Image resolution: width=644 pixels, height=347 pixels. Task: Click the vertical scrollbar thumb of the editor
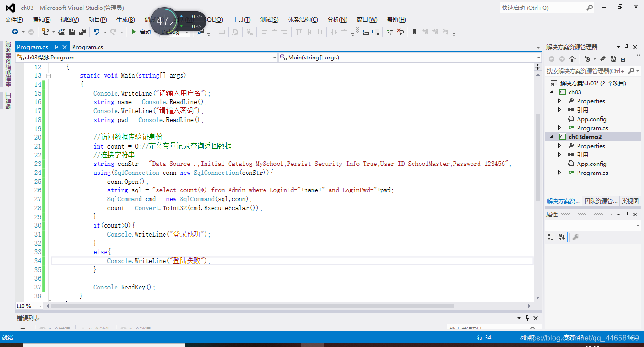tap(537, 157)
